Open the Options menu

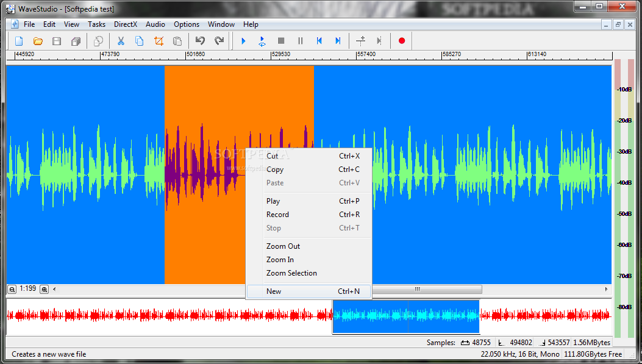coord(187,24)
